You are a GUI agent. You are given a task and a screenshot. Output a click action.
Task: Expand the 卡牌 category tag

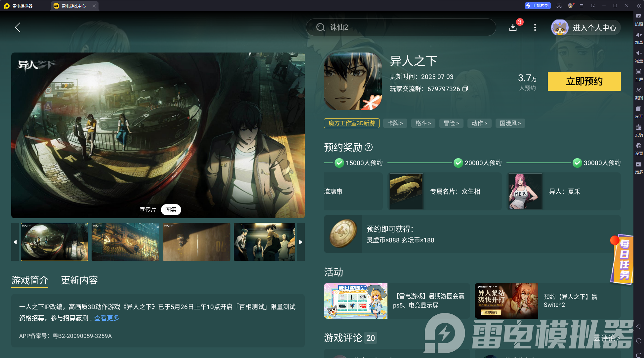coord(395,123)
